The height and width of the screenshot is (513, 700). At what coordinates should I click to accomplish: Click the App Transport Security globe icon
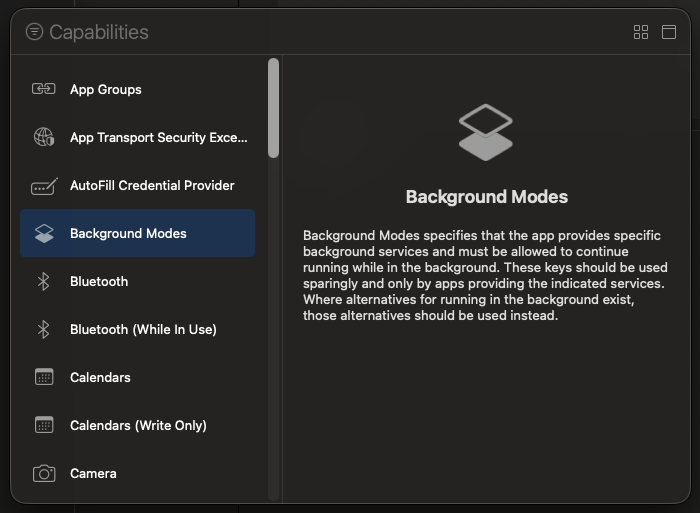(44, 137)
